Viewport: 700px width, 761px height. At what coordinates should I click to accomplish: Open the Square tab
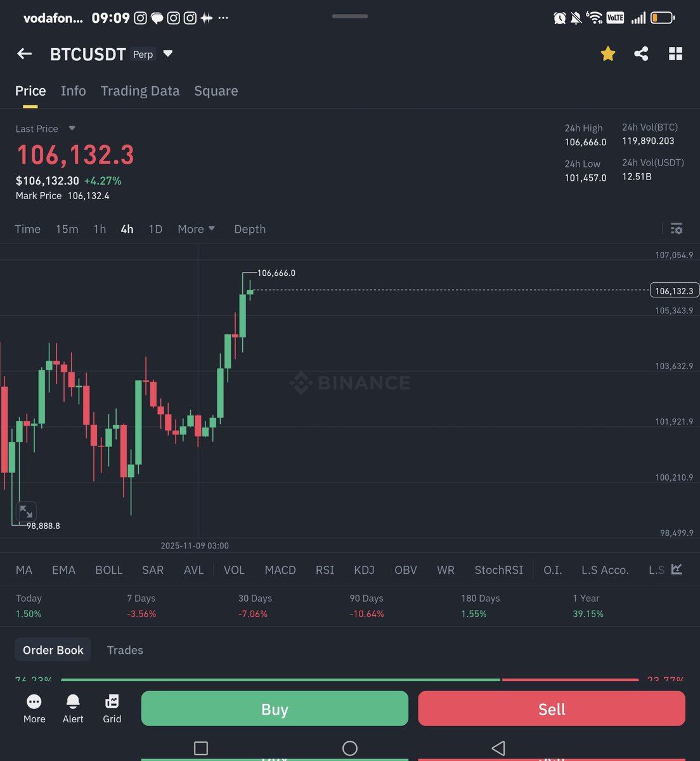click(216, 91)
